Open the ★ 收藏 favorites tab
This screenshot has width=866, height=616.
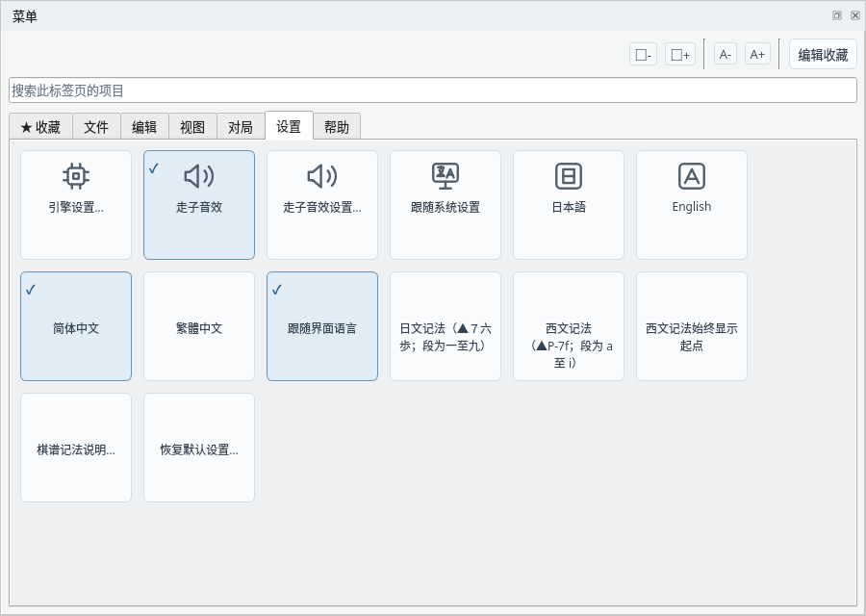pos(40,127)
